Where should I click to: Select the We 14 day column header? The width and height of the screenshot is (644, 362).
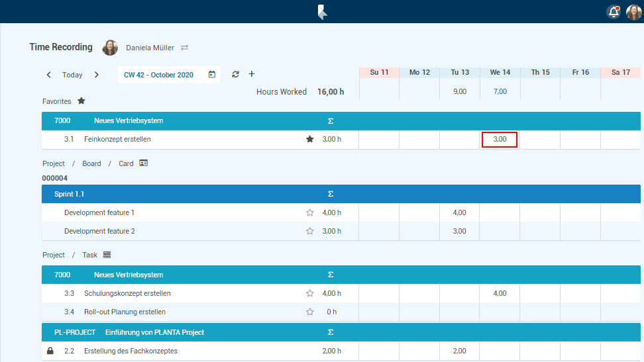tap(500, 72)
